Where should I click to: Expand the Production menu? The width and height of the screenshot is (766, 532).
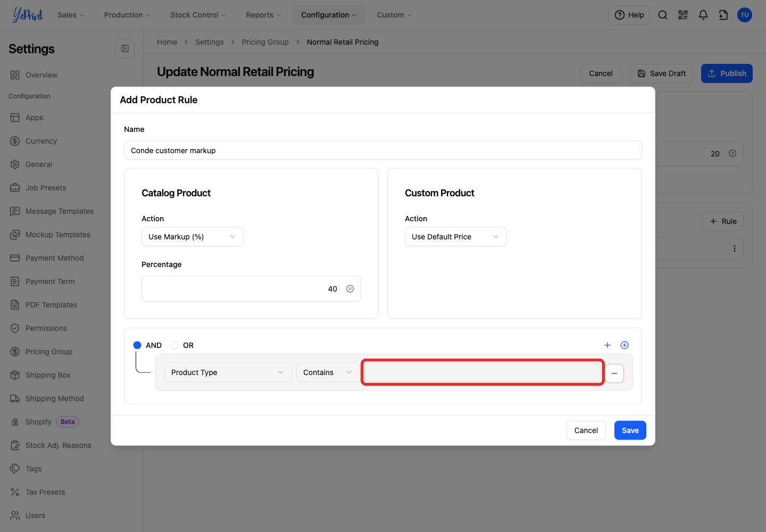point(127,15)
